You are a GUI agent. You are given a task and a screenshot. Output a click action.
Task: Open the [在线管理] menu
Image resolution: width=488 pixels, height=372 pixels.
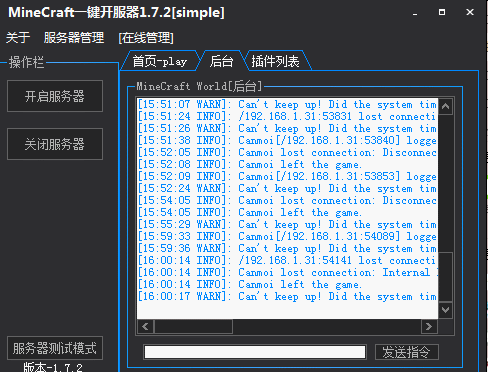[x=146, y=38]
